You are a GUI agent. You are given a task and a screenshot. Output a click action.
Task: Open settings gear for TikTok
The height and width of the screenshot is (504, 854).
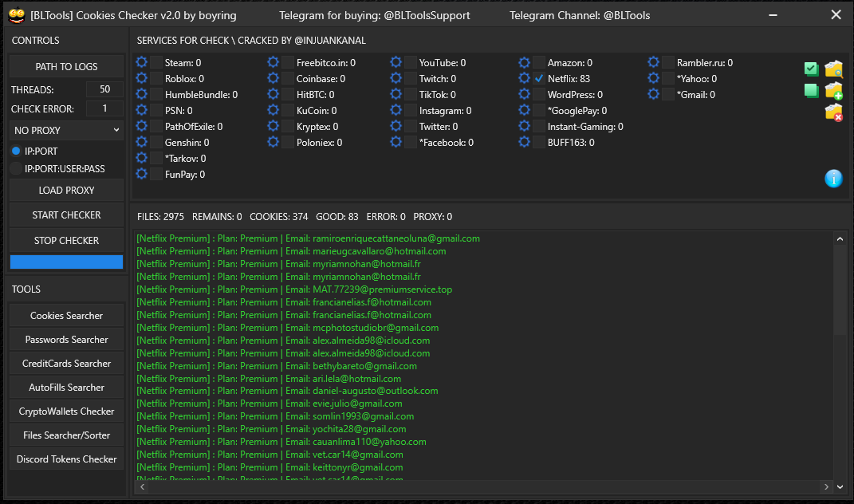396,94
